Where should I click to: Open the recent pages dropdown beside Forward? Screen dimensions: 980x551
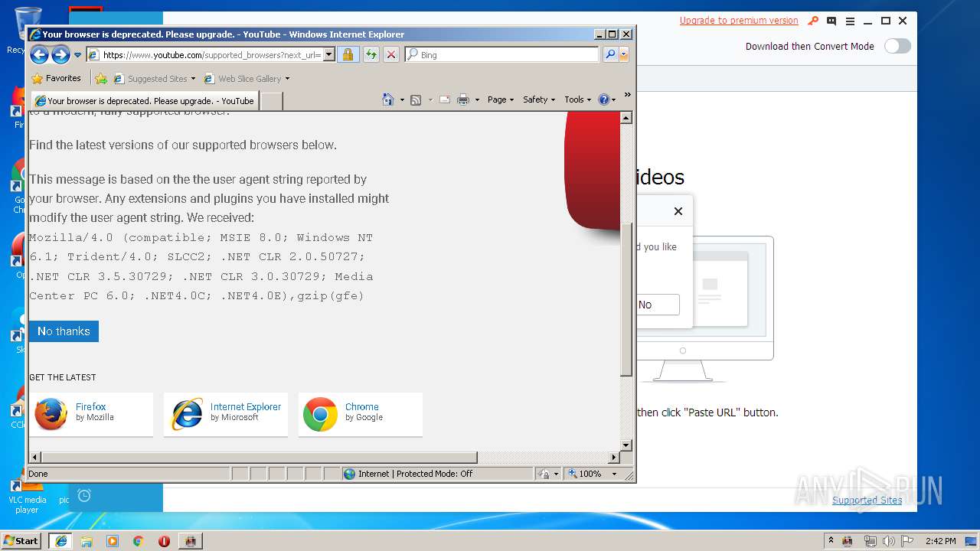(x=77, y=55)
